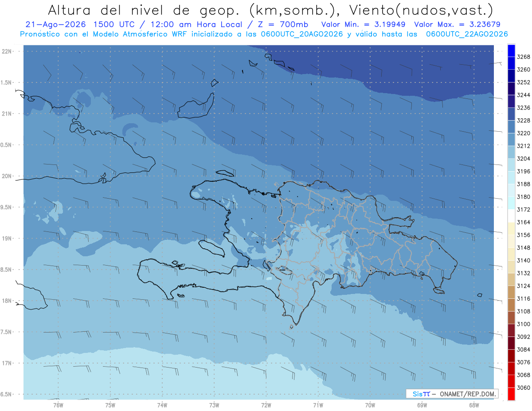The height and width of the screenshot is (411, 532).
Task: Click the colorbar swatch between 3220 and 3212
Action: pyautogui.click(x=511, y=140)
